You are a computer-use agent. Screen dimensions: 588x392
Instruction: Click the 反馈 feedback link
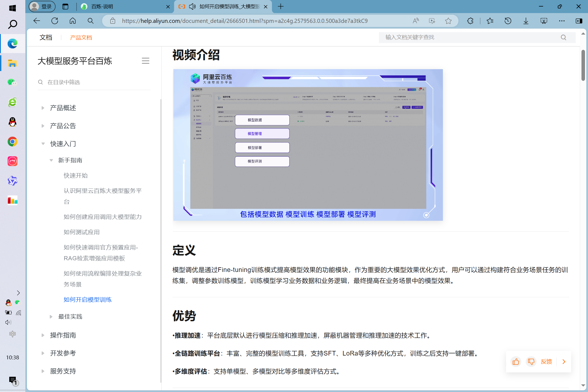pos(546,362)
